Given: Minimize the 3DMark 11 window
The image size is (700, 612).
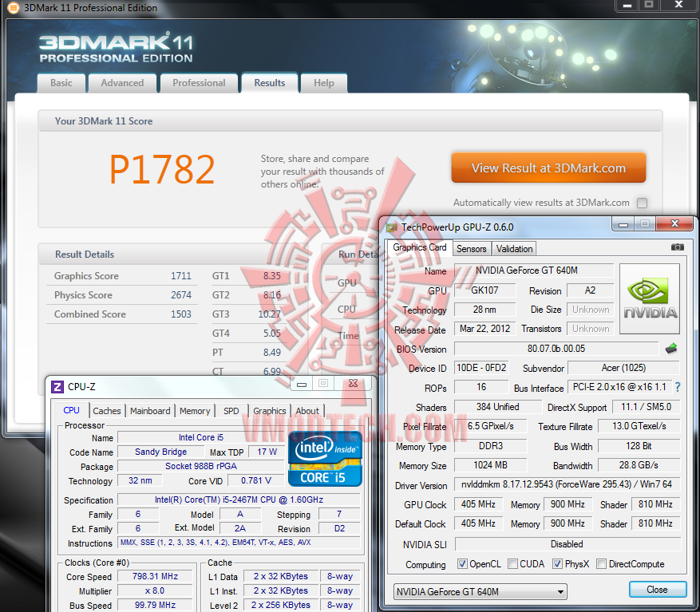Looking at the screenshot, I should click(x=627, y=5).
